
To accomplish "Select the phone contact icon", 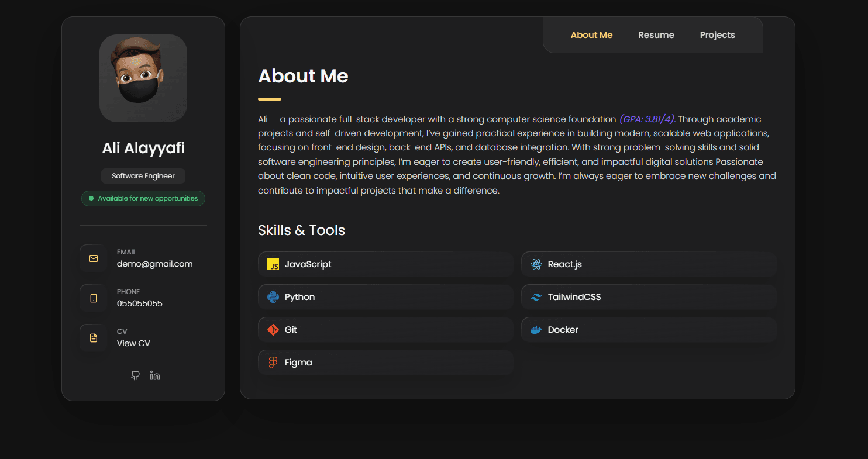I will point(94,298).
